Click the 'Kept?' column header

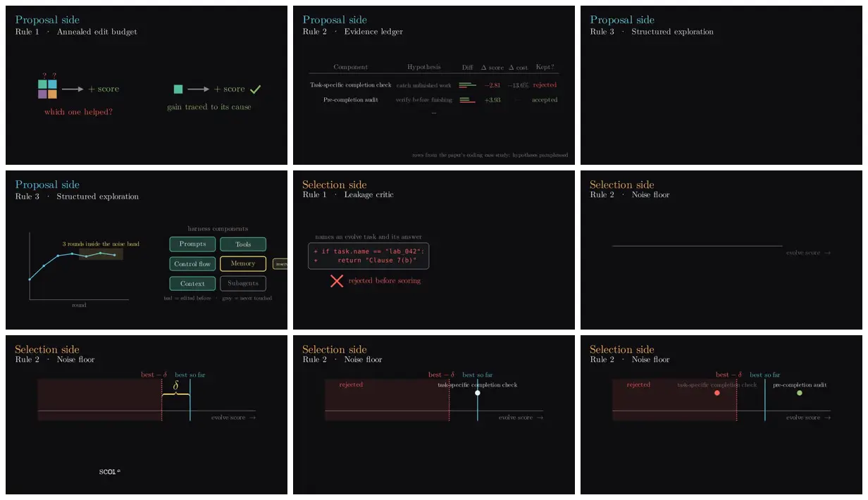click(x=545, y=68)
